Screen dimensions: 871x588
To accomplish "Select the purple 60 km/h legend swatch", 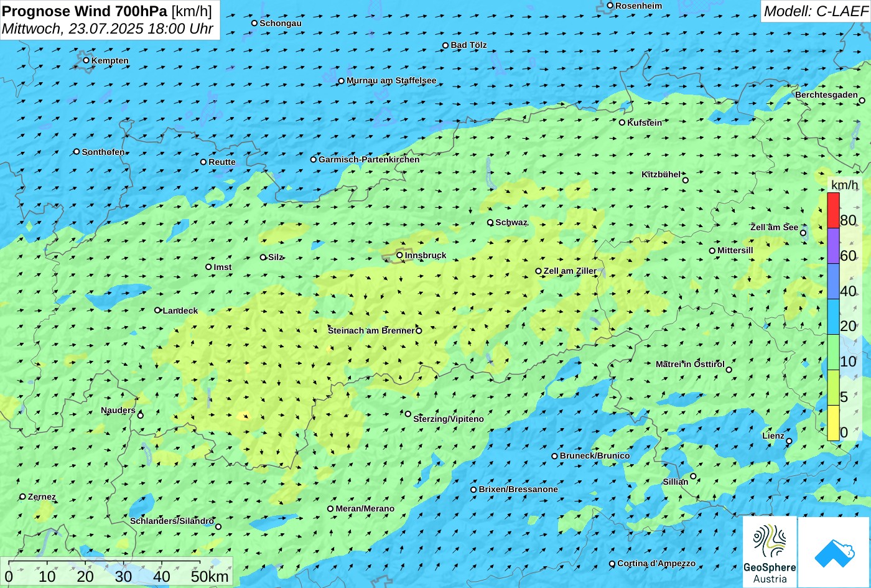I will click(x=833, y=246).
